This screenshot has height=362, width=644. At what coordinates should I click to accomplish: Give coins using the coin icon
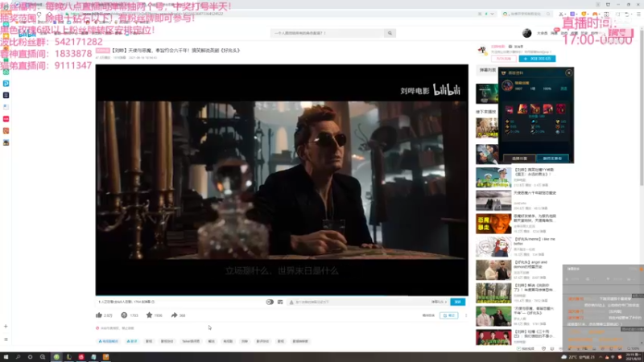[x=124, y=315]
